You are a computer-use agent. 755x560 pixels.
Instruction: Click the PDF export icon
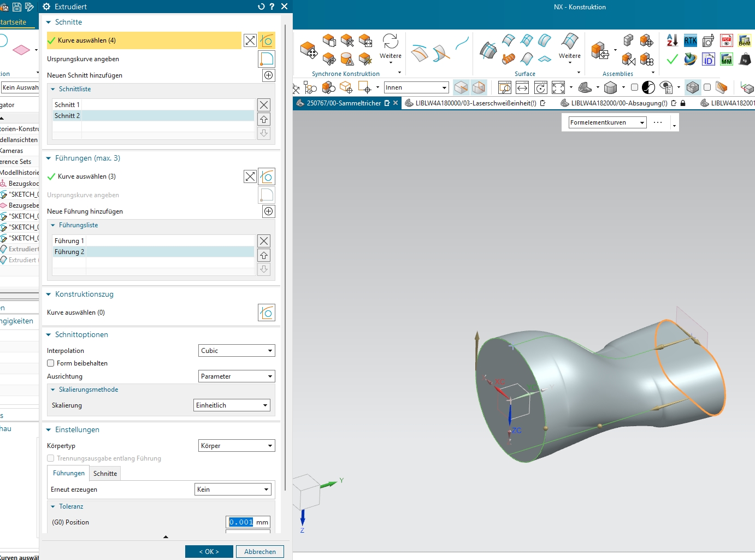pyautogui.click(x=727, y=41)
